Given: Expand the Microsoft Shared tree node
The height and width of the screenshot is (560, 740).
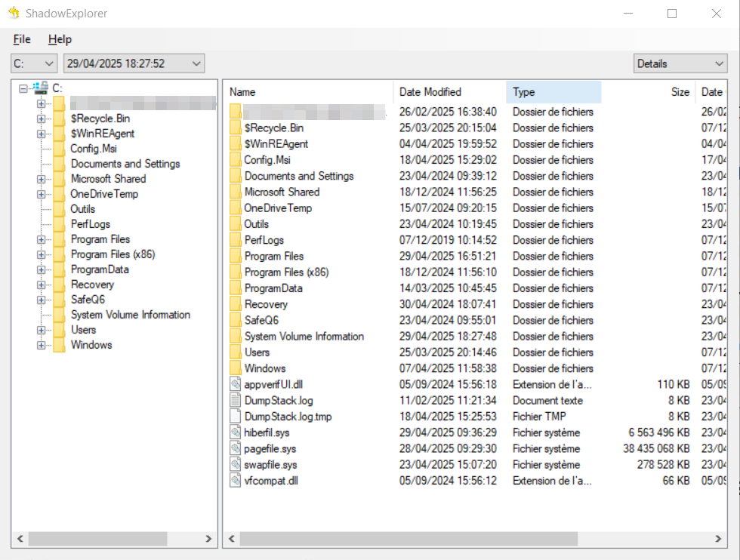Looking at the screenshot, I should pos(41,179).
